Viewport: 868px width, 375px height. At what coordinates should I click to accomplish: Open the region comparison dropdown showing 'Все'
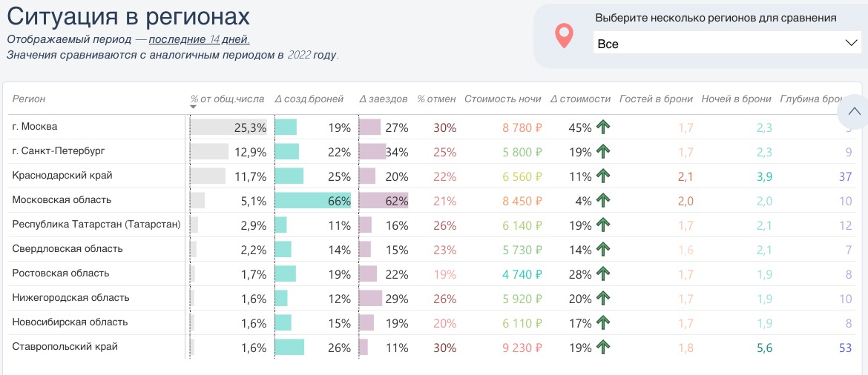[x=726, y=44]
